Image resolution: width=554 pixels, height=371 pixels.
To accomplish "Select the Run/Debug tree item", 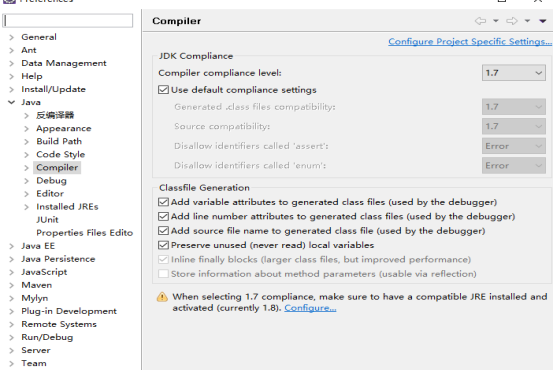I will click(47, 337).
